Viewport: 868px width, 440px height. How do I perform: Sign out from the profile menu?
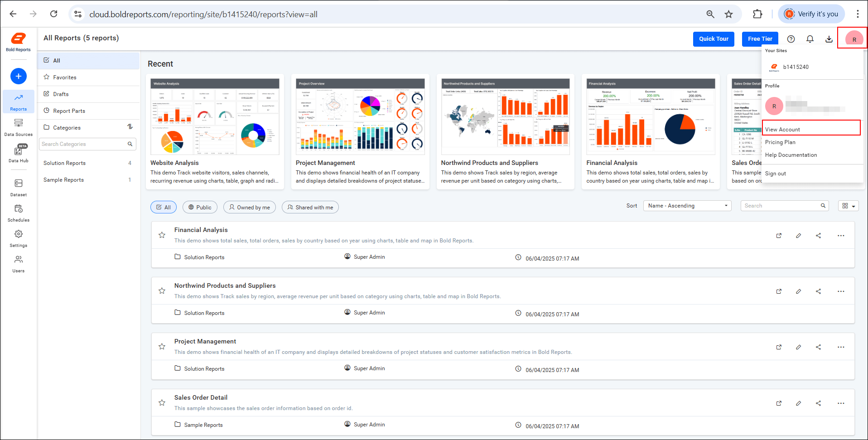point(776,174)
